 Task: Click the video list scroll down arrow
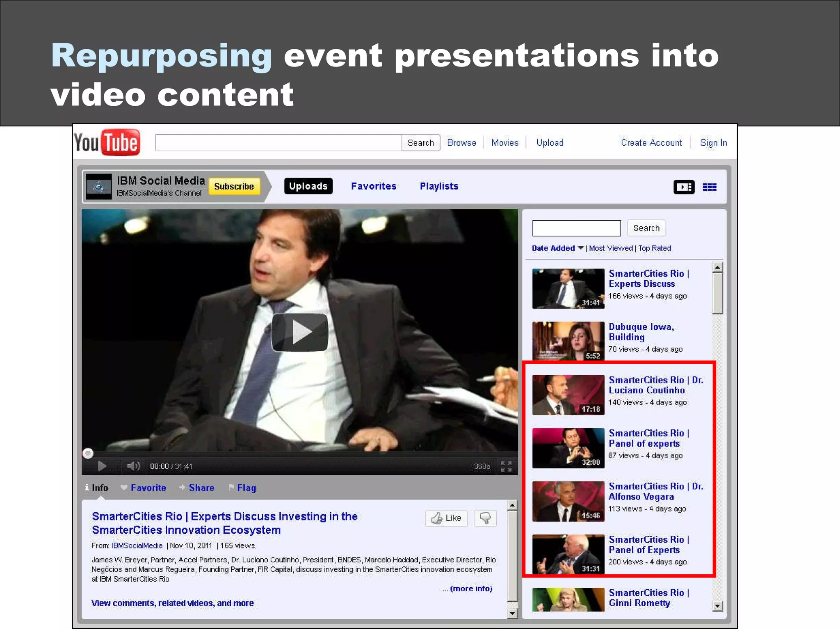click(x=717, y=606)
